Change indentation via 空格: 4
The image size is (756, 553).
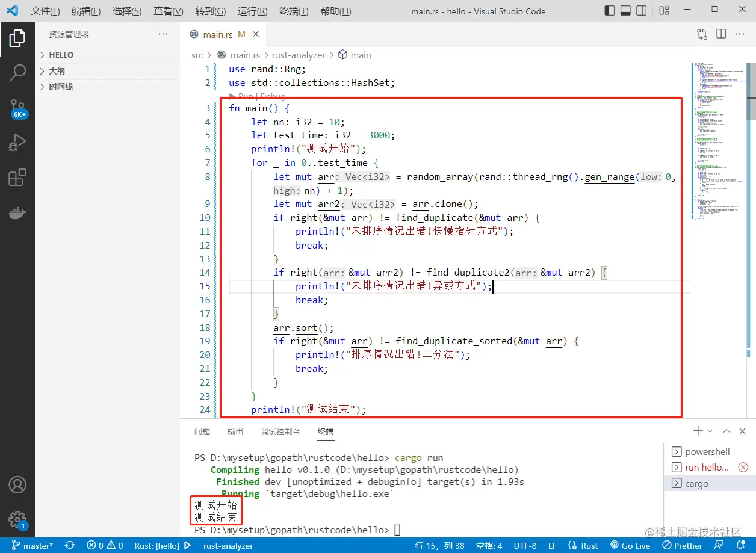pos(489,546)
